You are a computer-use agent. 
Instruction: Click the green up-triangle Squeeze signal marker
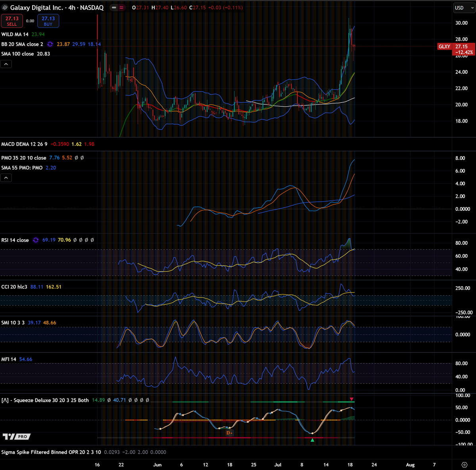coord(312,440)
